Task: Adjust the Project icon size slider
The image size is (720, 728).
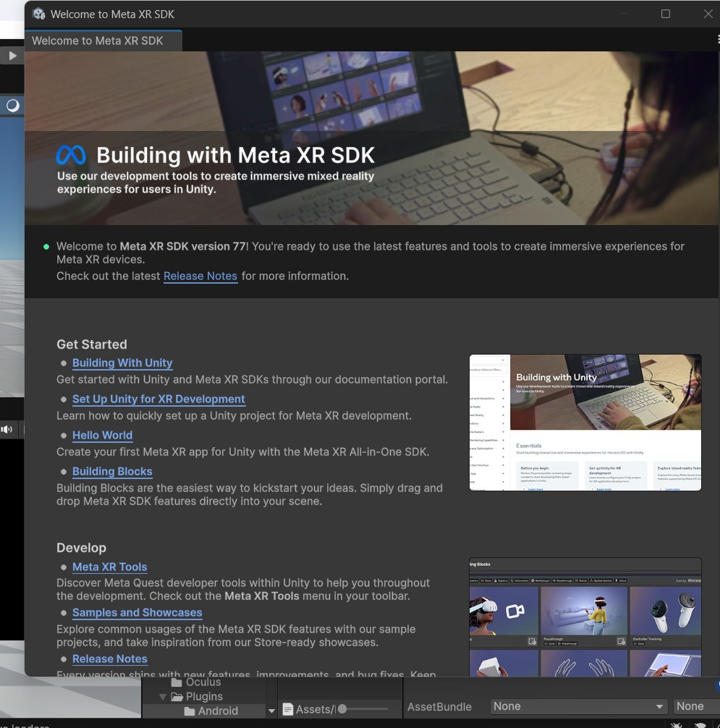Action: 363,709
